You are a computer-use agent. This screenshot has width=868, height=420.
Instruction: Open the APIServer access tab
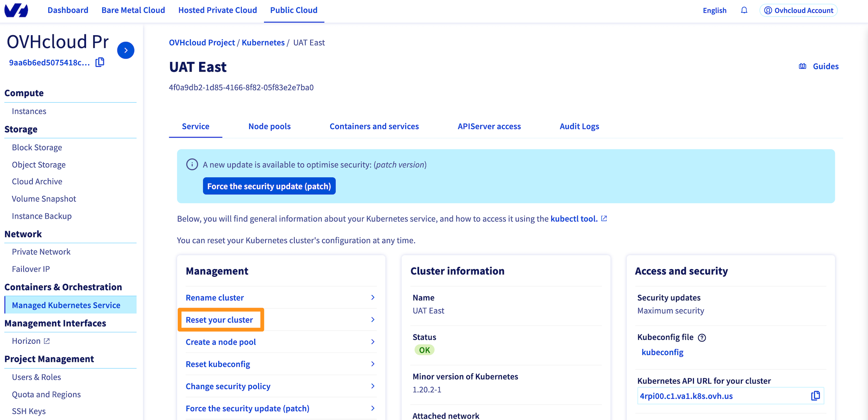click(x=489, y=126)
